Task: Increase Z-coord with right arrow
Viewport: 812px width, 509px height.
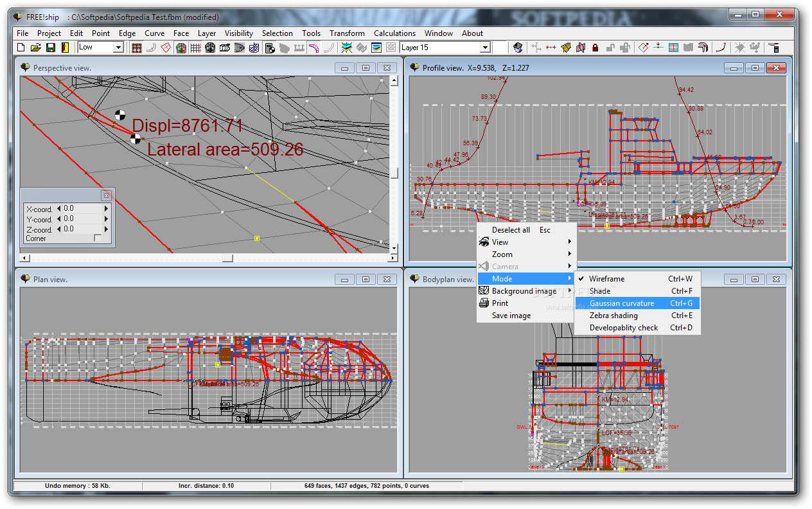Action: coord(107,229)
